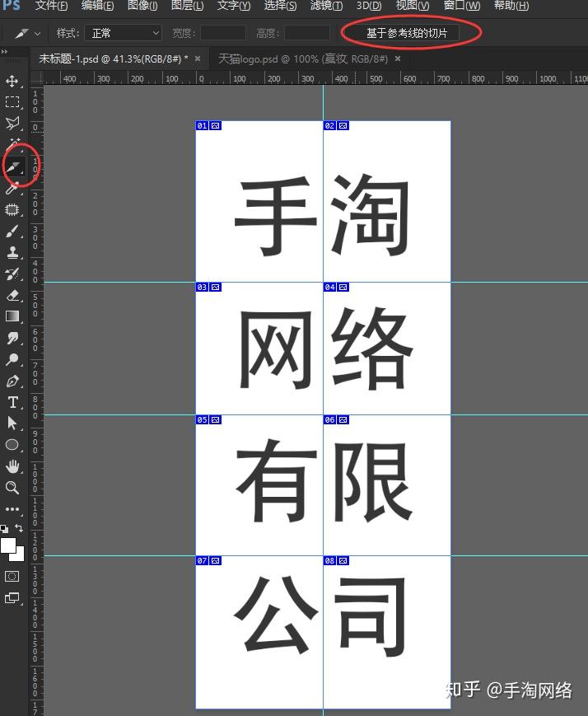This screenshot has height=716, width=588.
Task: Toggle Quick Mask mode
Action: pos(12,576)
